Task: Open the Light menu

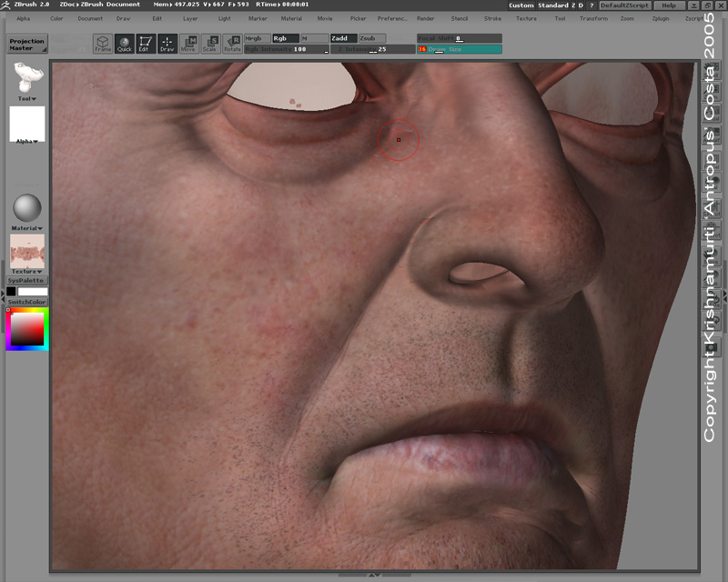Action: (224, 18)
